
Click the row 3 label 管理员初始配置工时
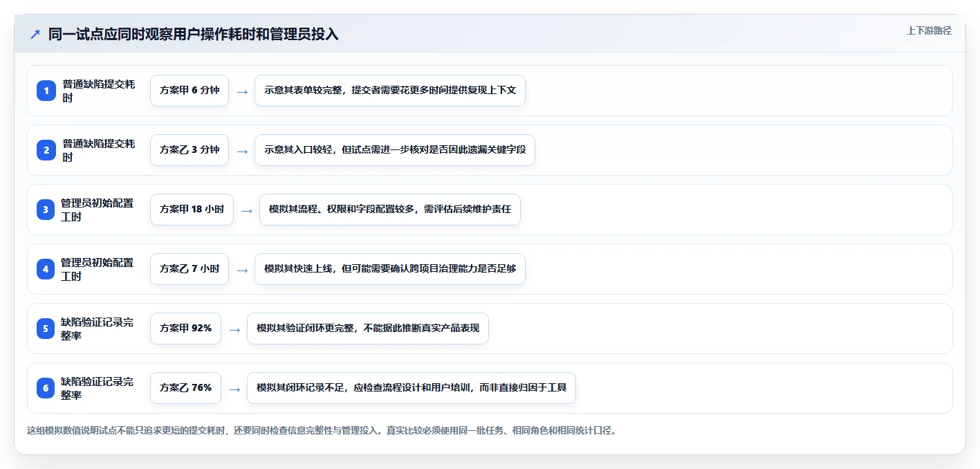pyautogui.click(x=98, y=210)
